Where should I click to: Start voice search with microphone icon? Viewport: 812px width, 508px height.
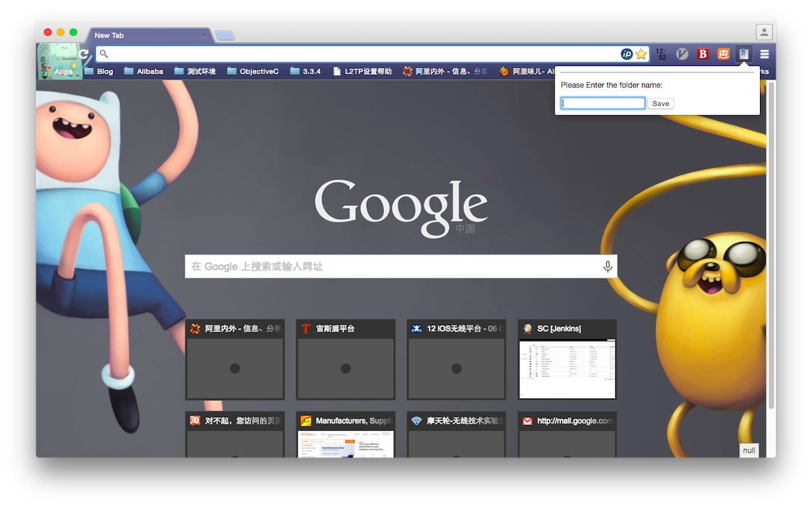pos(607,267)
